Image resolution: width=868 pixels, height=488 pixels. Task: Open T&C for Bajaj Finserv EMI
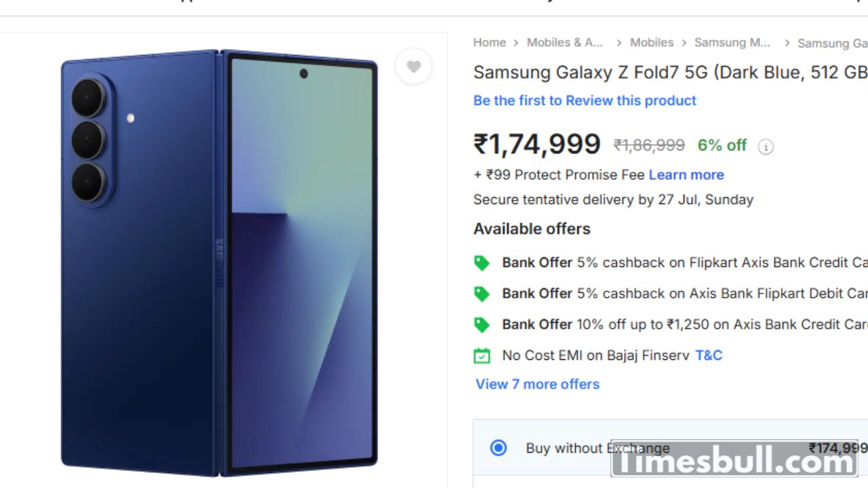point(709,355)
